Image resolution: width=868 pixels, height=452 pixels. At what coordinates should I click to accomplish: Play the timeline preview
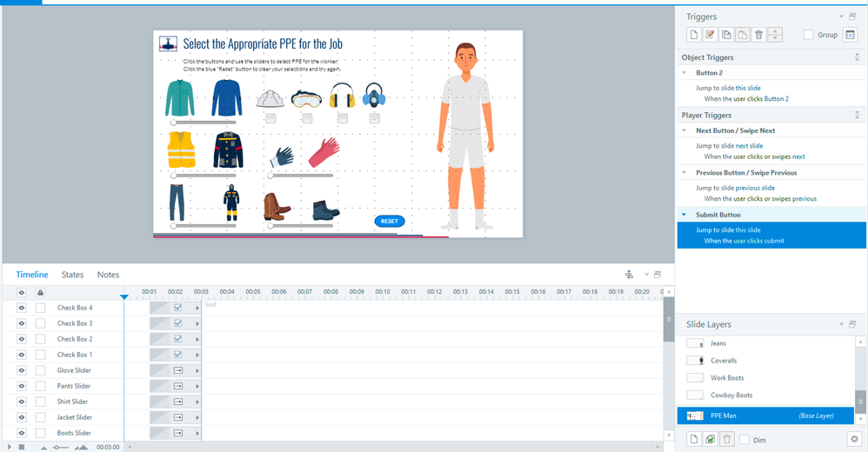point(9,447)
